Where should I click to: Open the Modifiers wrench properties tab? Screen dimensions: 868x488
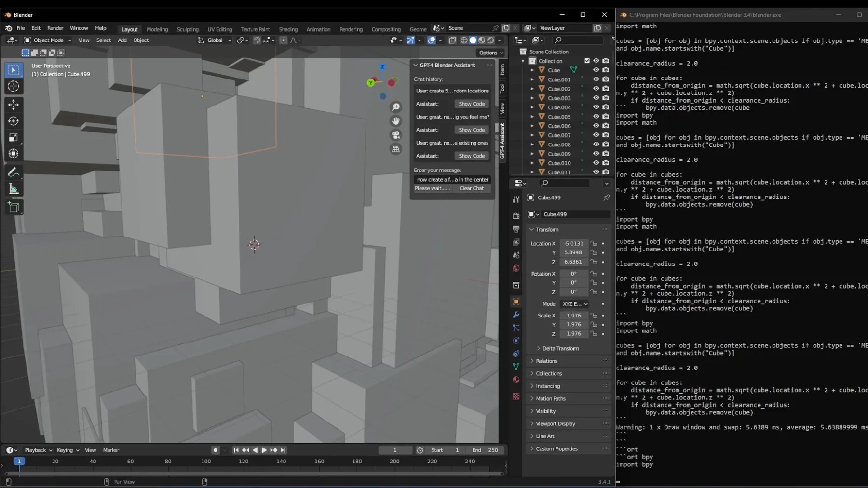(516, 315)
